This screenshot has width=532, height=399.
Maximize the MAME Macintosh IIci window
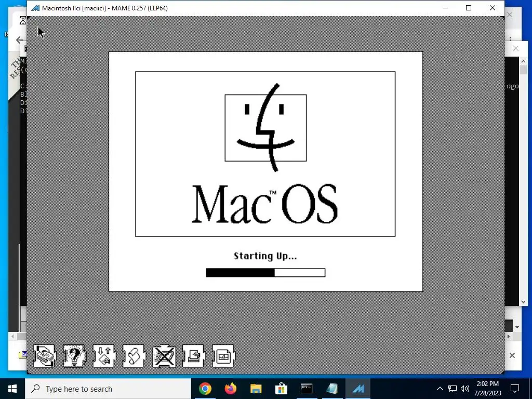[469, 8]
